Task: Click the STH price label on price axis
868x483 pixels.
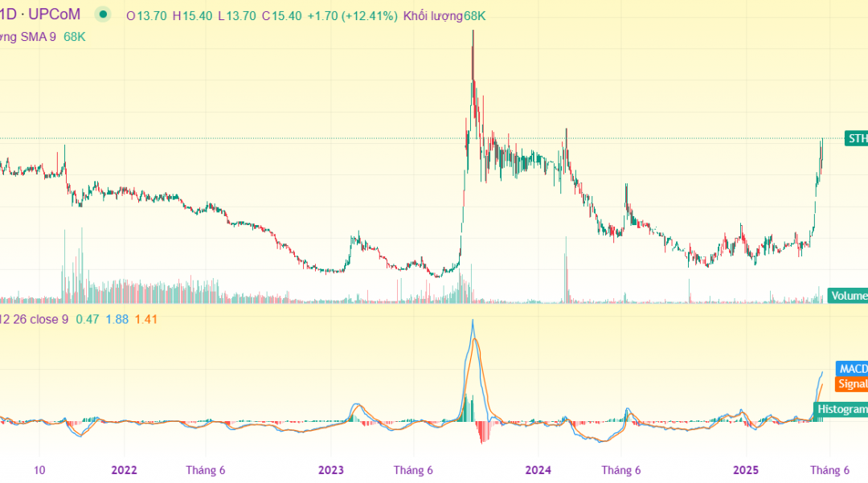Action: point(857,138)
